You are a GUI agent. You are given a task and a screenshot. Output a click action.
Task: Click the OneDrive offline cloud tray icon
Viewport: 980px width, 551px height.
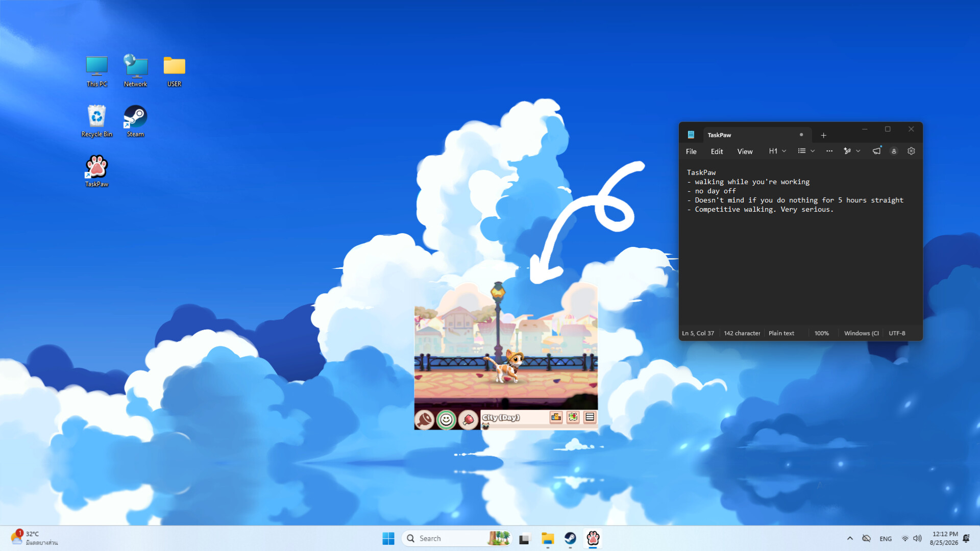click(866, 538)
